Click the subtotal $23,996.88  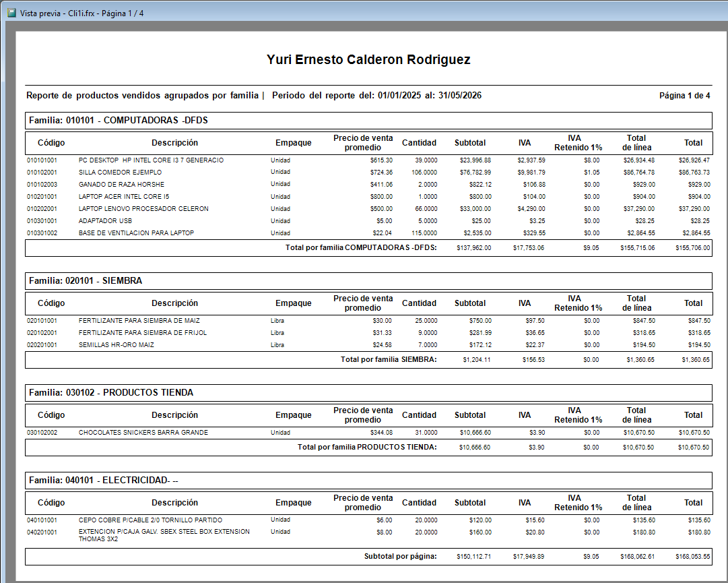pyautogui.click(x=475, y=160)
